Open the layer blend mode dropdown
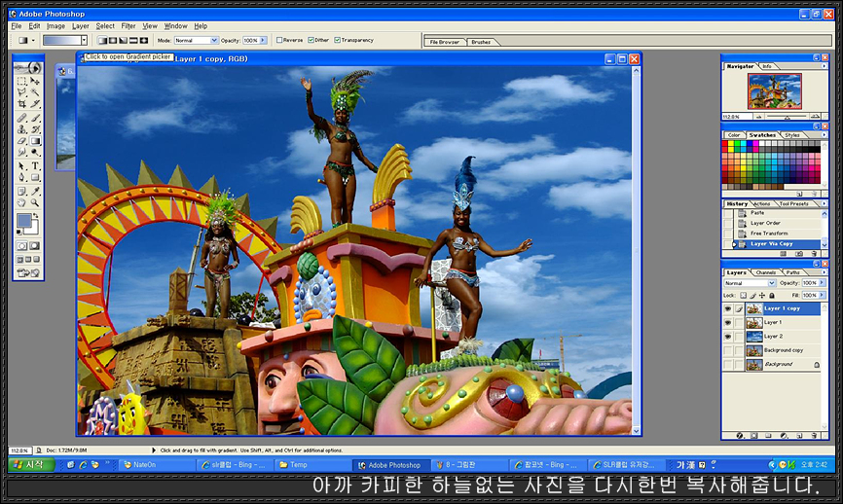The height and width of the screenshot is (504, 843). (x=749, y=283)
